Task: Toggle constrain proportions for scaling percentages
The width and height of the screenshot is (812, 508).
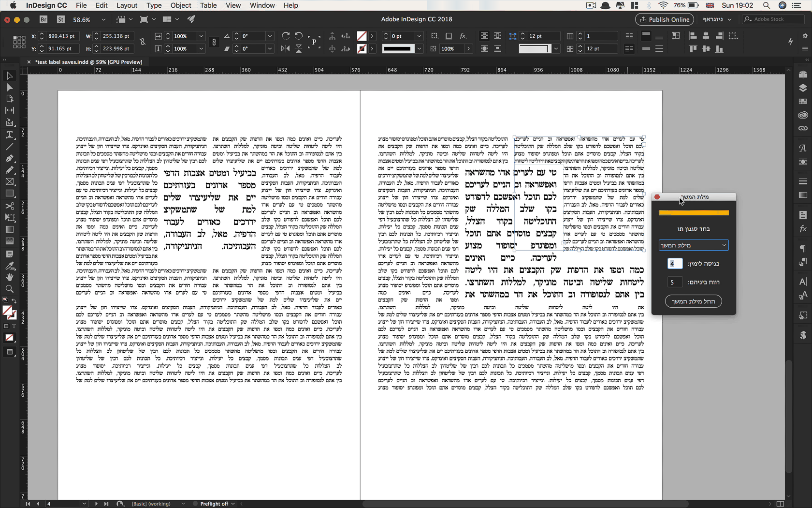Action: click(x=214, y=42)
